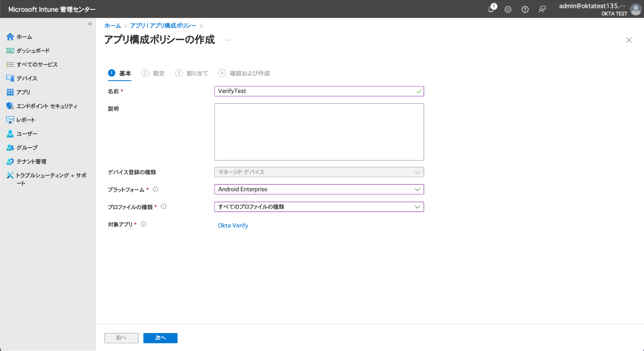The image size is (644, 351).
Task: Switch to the 設定 step tab
Action: coord(158,73)
